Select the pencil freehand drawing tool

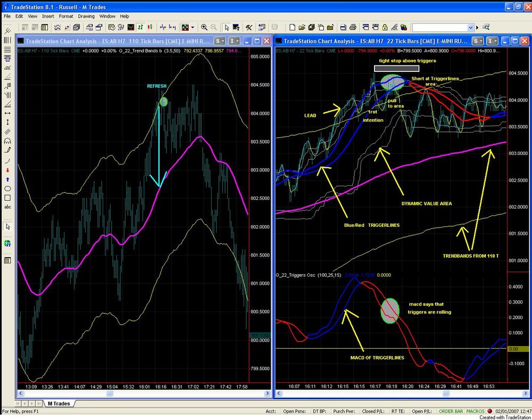tap(7, 150)
